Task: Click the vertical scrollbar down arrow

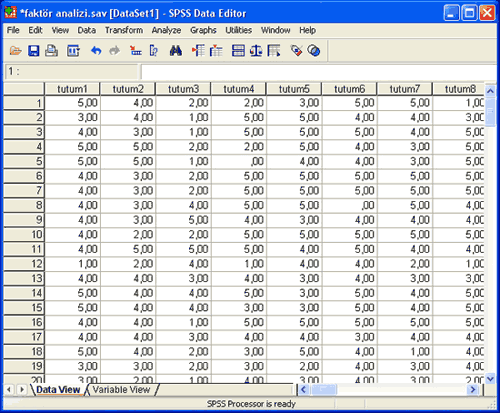Action: pos(490,379)
